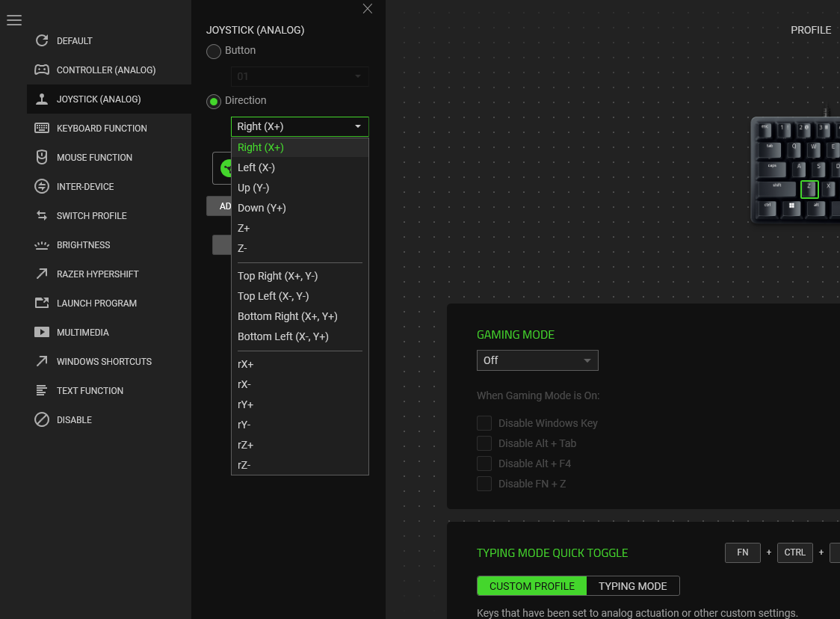Collapse the Right (X+) direction dropdown
Image resolution: width=840 pixels, height=619 pixels.
pyautogui.click(x=300, y=126)
